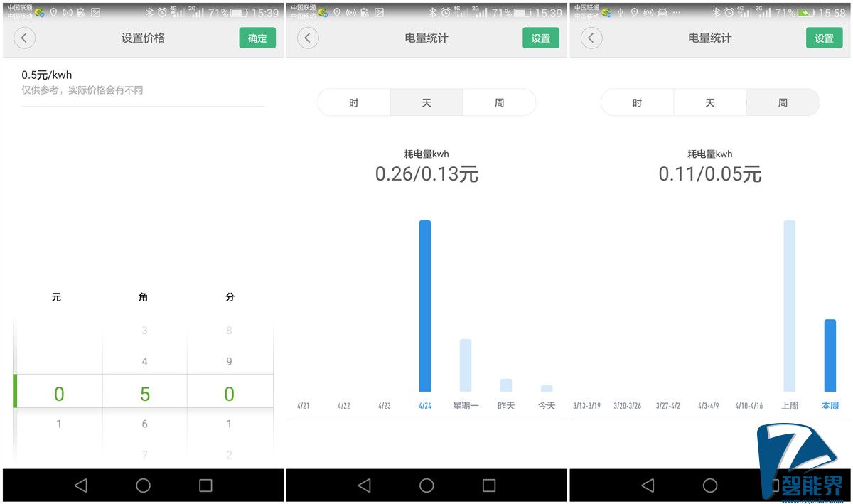Tap Android home circle on left screen
Viewport: 853px width, 504px height.
tap(143, 486)
